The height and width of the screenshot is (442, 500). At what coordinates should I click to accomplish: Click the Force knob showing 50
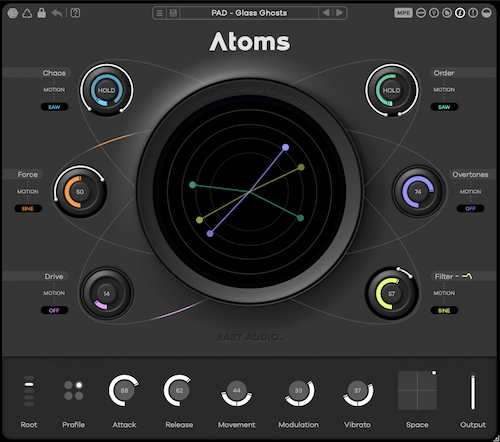[80, 192]
